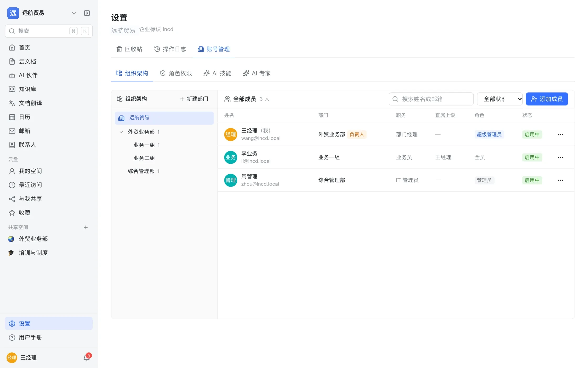
Task: Collapse the sidebar with the panel icon
Action: pos(87,13)
